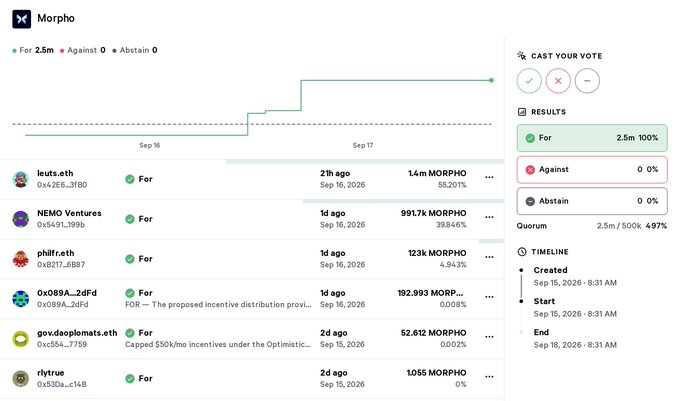The image size is (680, 401).
Task: Click the green check icon in For result
Action: pyautogui.click(x=530, y=138)
